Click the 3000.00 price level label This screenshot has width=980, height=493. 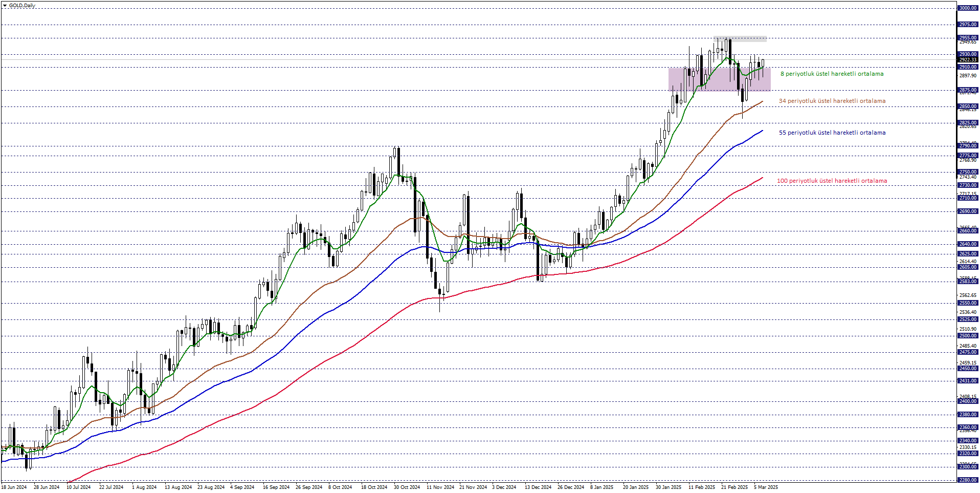(968, 8)
